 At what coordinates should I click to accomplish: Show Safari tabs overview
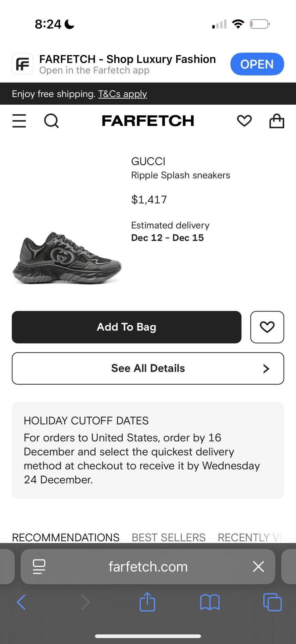point(272,602)
